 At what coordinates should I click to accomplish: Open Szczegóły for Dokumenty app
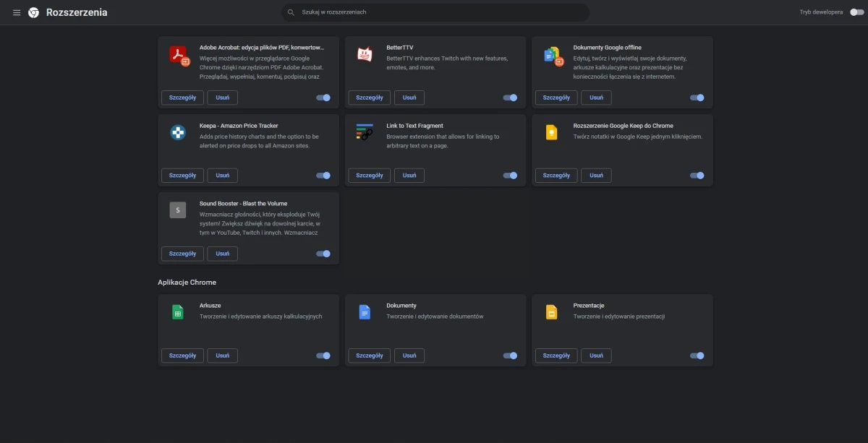coord(369,356)
